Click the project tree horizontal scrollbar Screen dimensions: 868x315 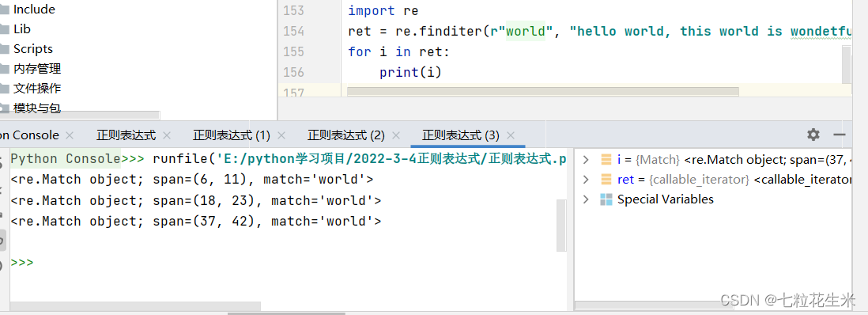click(80, 116)
